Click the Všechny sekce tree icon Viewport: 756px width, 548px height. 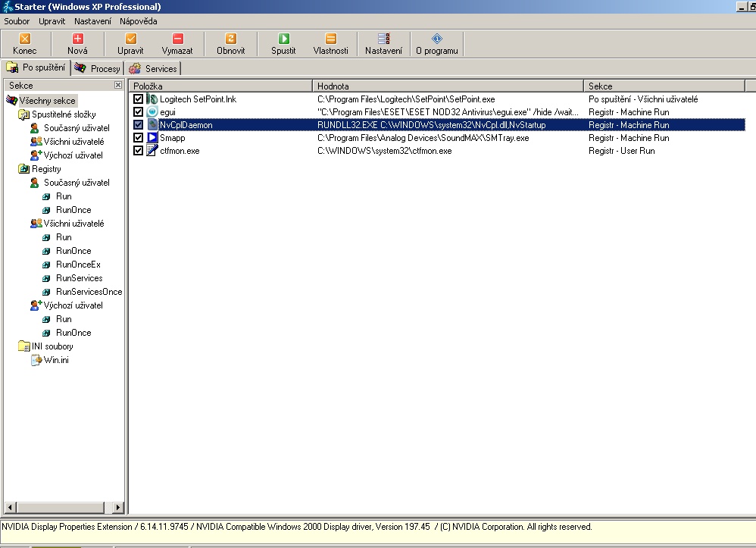(11, 100)
